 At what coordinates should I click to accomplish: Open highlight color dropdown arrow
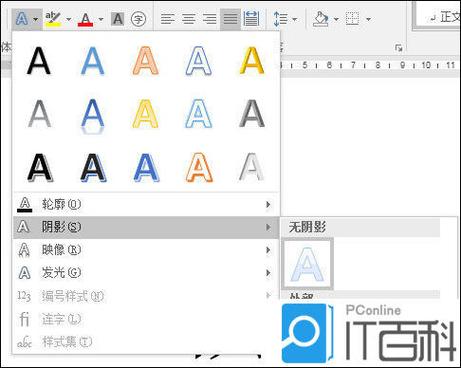coord(69,19)
